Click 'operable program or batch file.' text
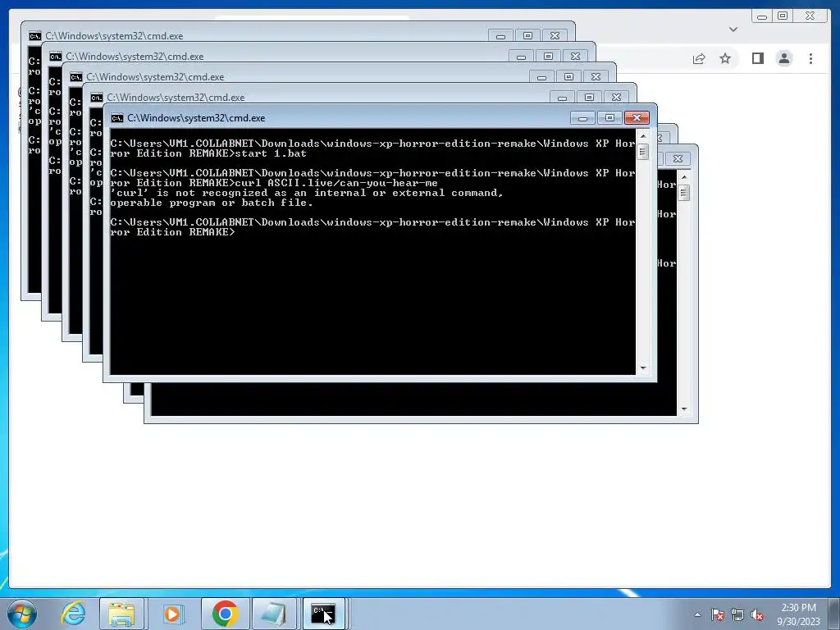The height and width of the screenshot is (630, 840). coord(212,203)
